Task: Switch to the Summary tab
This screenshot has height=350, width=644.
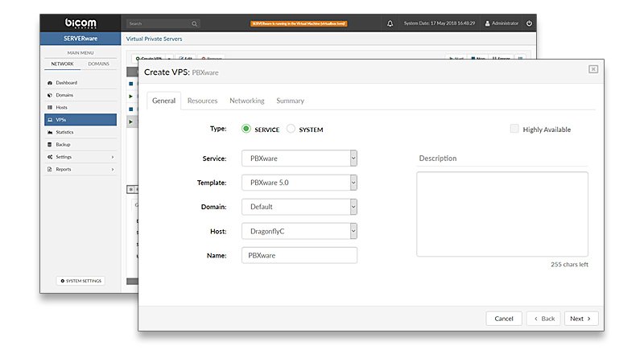Action: click(x=290, y=101)
